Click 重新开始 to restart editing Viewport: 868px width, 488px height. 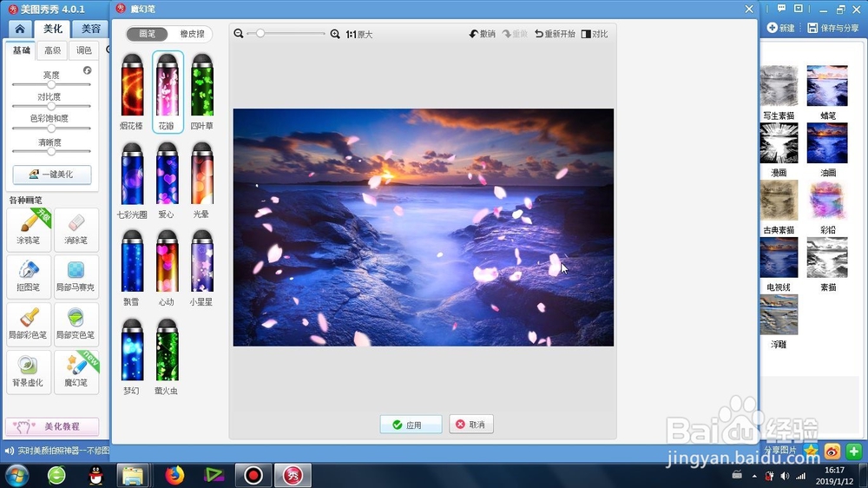[x=555, y=34]
